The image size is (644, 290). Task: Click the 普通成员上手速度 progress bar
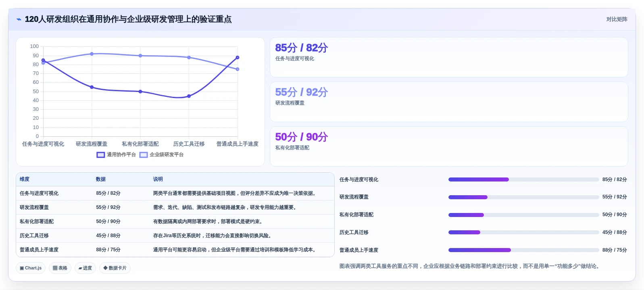pos(524,250)
